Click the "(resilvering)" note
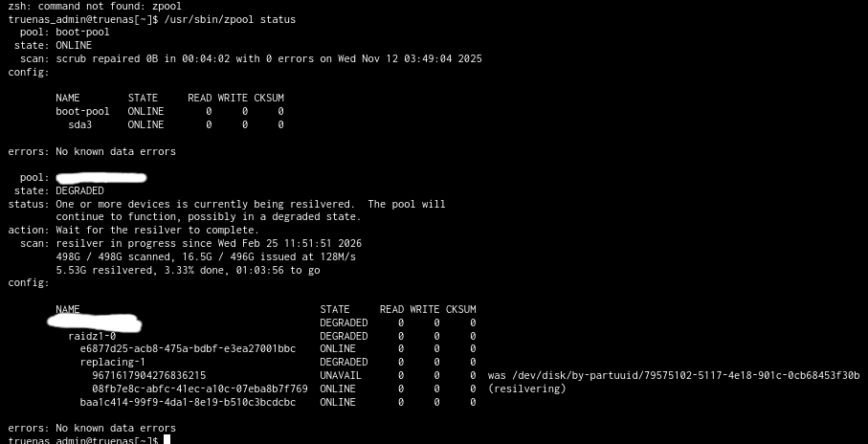Image resolution: width=868 pixels, height=444 pixels. pos(526,389)
